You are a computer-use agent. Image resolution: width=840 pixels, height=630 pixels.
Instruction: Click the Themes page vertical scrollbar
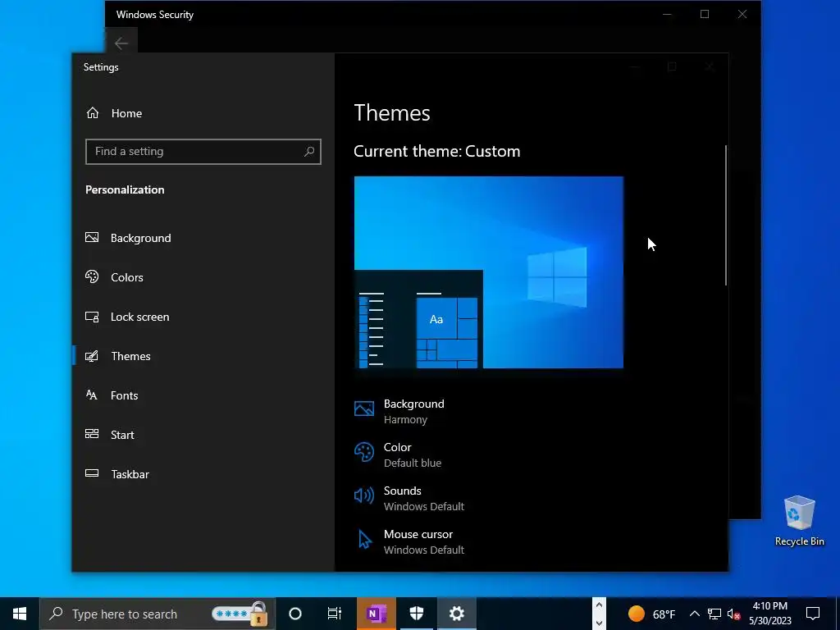click(x=726, y=216)
